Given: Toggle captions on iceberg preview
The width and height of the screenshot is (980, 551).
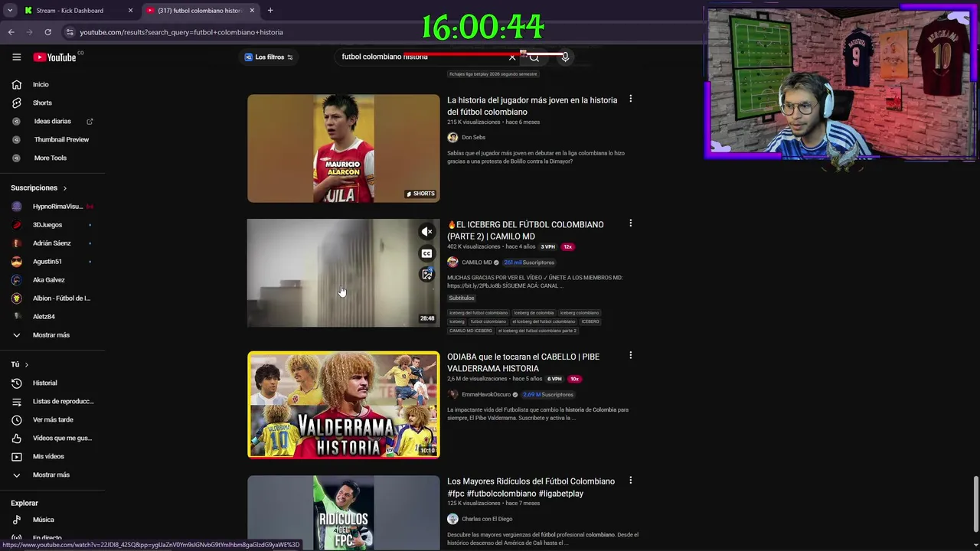Looking at the screenshot, I should [x=426, y=253].
